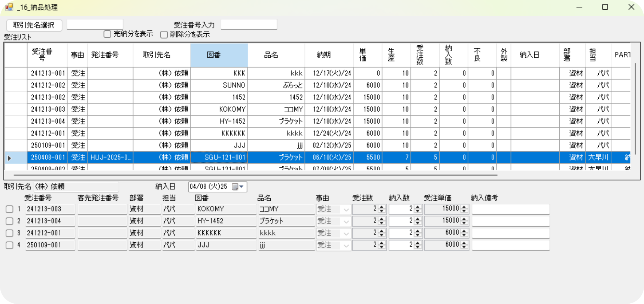Image resolution: width=644 pixels, height=304 pixels.
Task: Click row selector arrow for 250408-001
Action: pyautogui.click(x=10, y=158)
